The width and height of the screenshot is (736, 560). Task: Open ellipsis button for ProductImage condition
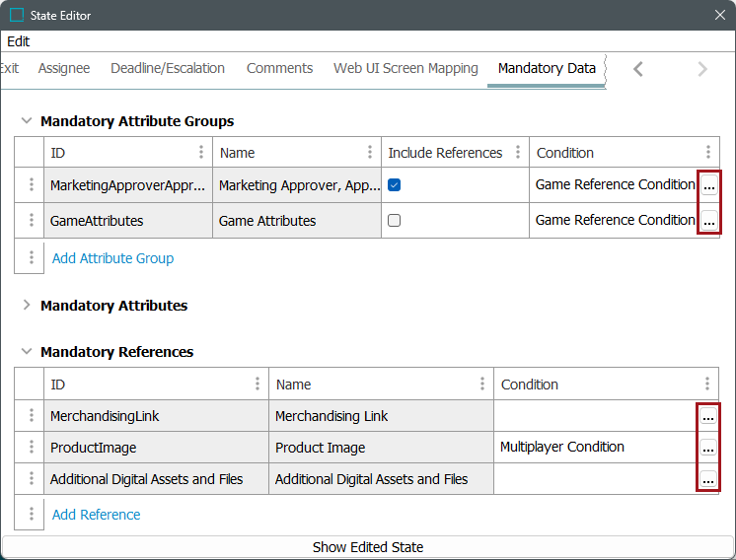click(707, 448)
